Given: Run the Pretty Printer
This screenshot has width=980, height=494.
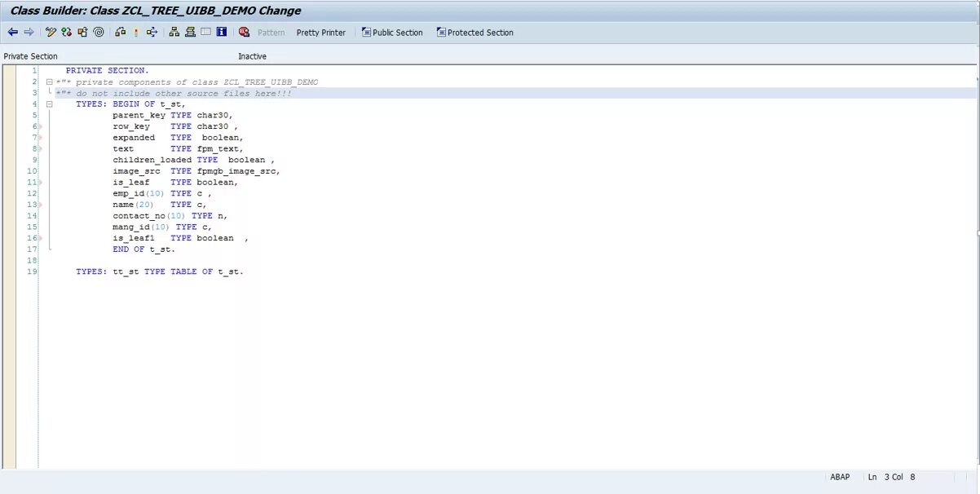Looking at the screenshot, I should point(320,33).
